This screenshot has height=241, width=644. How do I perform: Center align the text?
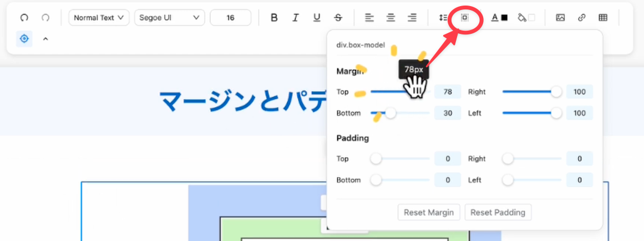391,18
